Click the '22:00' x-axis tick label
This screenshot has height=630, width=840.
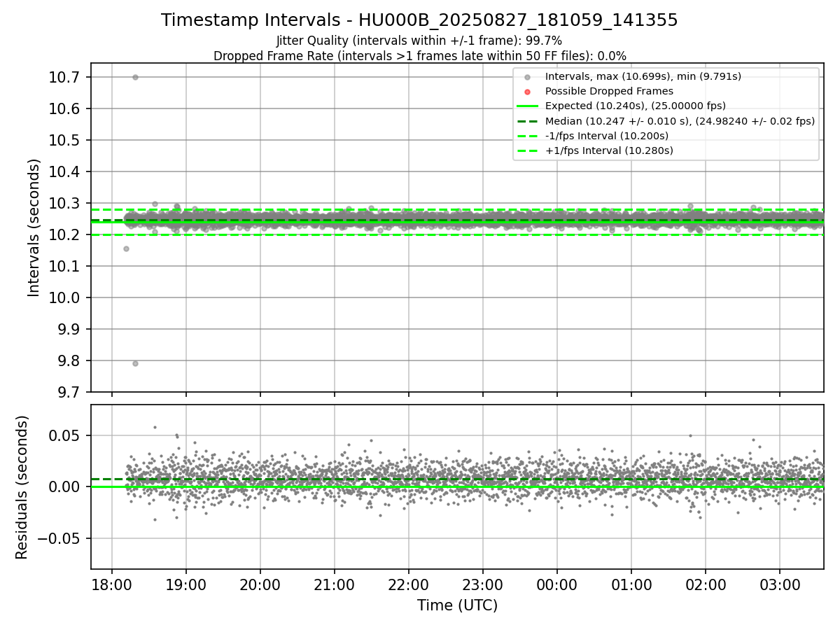409,585
